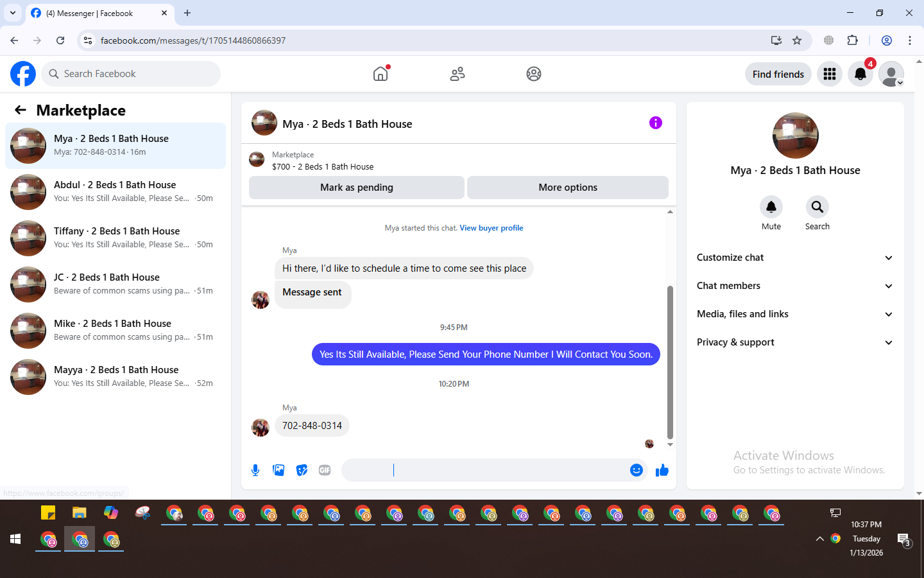Screen dimensions: 924x578
Task: Expand Chat members section
Action: point(795,286)
